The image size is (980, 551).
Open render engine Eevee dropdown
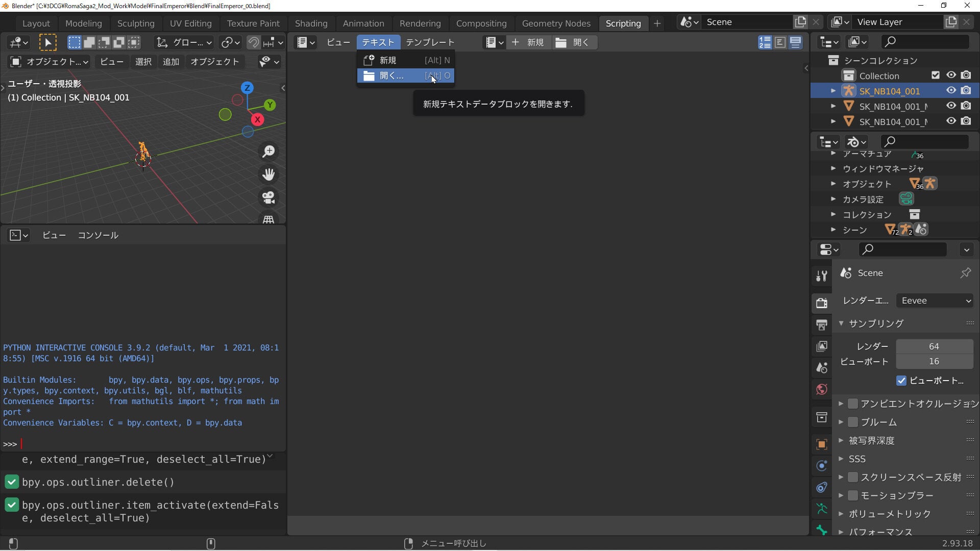[x=935, y=300]
